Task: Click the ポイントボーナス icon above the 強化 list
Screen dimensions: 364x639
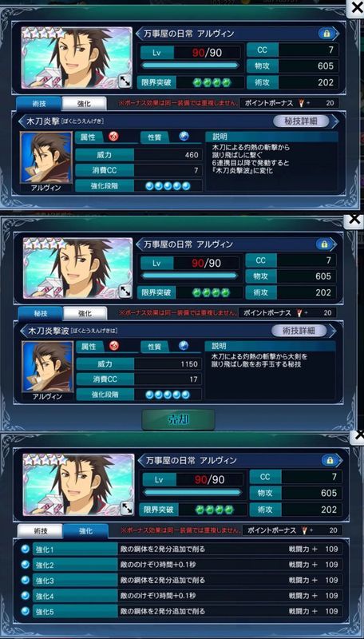Action: pos(301,530)
